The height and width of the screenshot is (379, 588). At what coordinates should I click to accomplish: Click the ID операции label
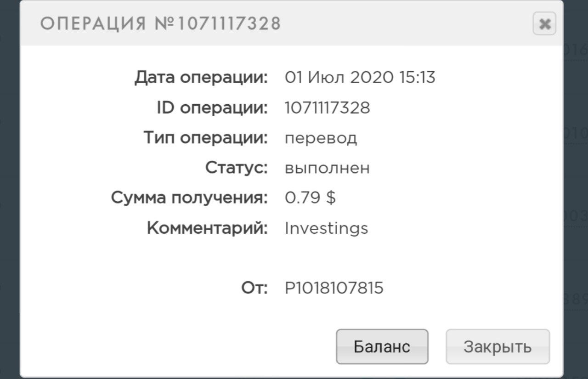tap(212, 108)
